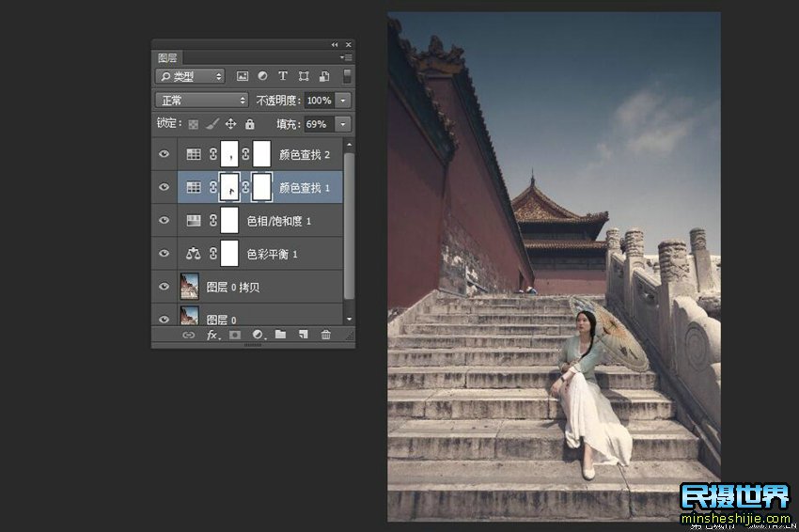Switch to the 图层 tab

[x=167, y=57]
